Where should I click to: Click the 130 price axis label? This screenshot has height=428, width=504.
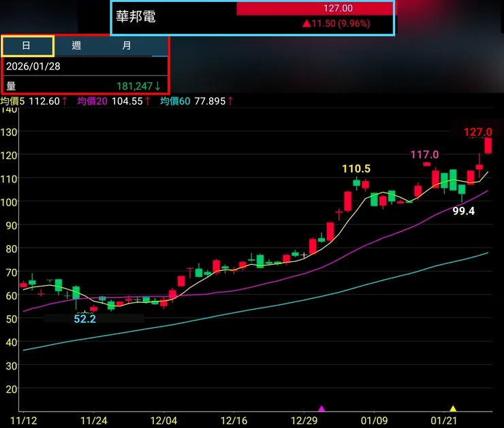[x=9, y=132]
